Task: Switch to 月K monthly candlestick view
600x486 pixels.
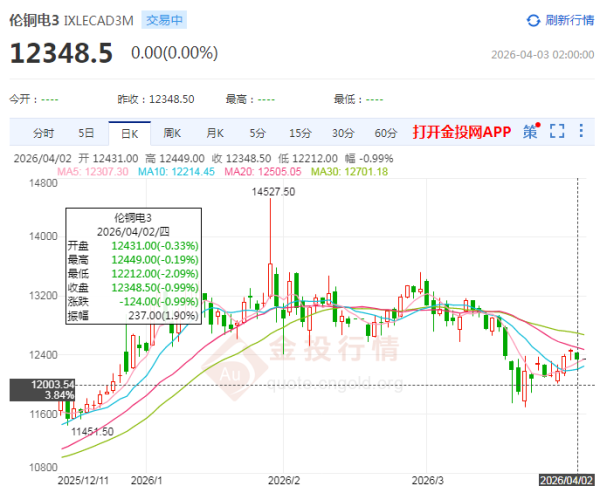Action: click(215, 133)
